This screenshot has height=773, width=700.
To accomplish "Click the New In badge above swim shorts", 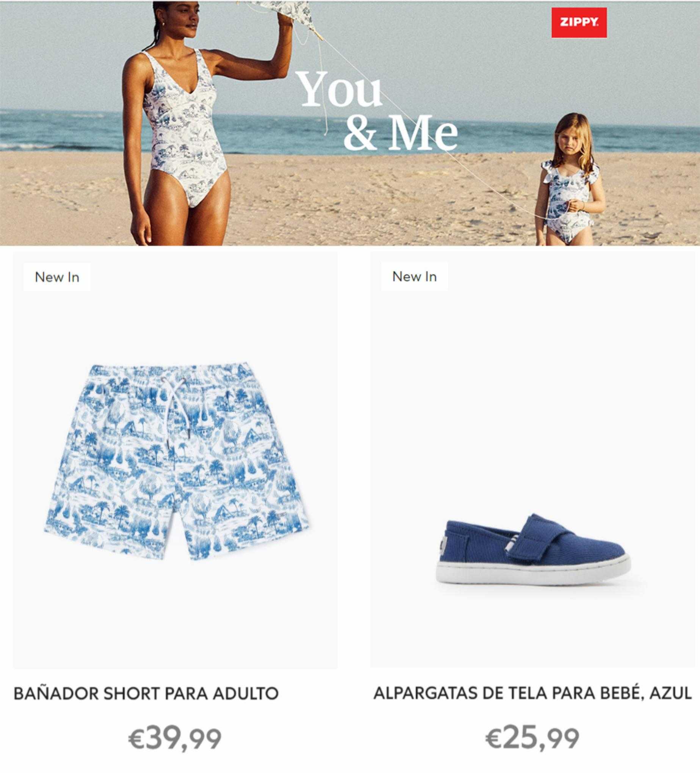I will (57, 277).
